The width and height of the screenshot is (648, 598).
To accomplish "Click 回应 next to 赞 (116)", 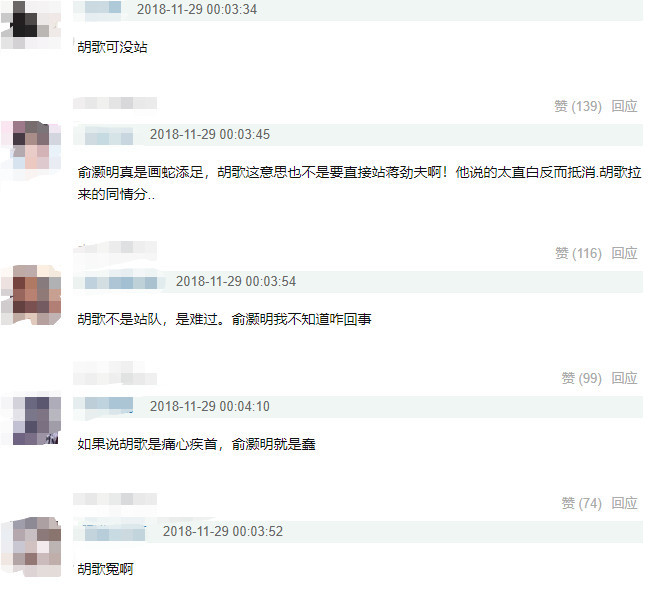I will coord(624,253).
